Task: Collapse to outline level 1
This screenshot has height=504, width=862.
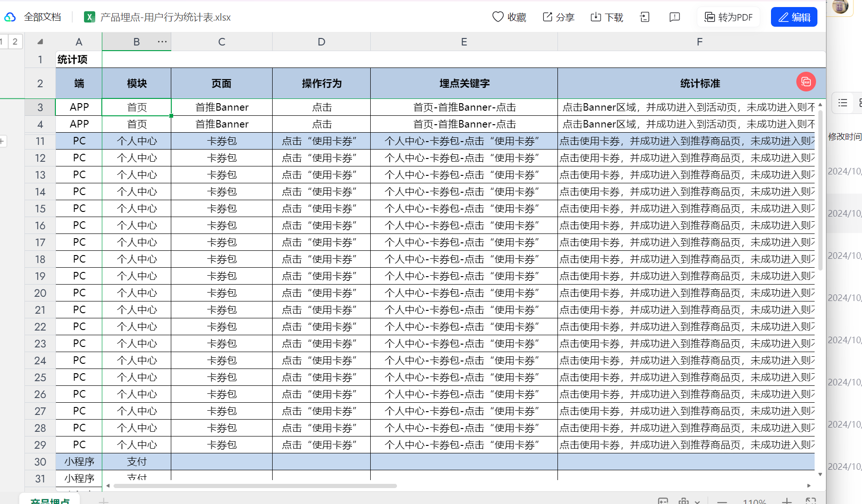Action: tap(2, 42)
